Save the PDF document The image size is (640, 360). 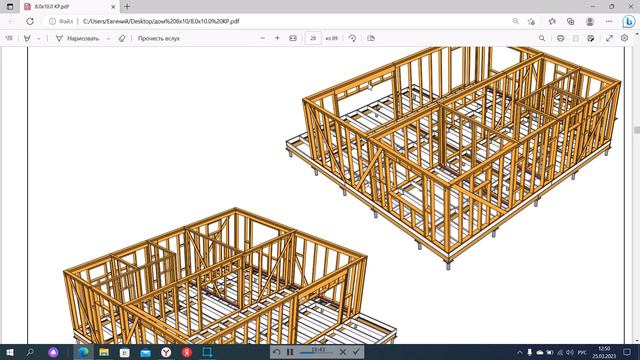[576, 38]
